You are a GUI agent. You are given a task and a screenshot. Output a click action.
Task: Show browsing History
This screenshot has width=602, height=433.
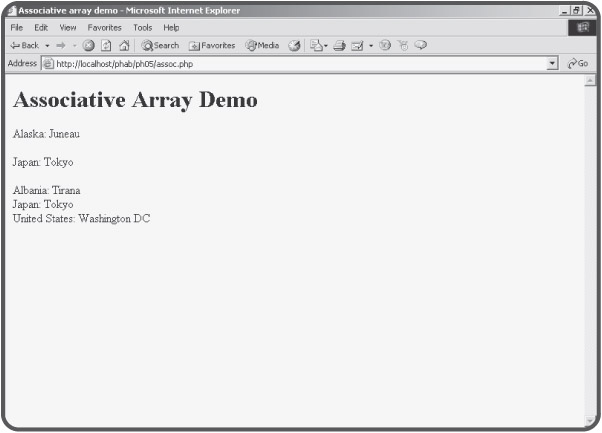[x=296, y=45]
